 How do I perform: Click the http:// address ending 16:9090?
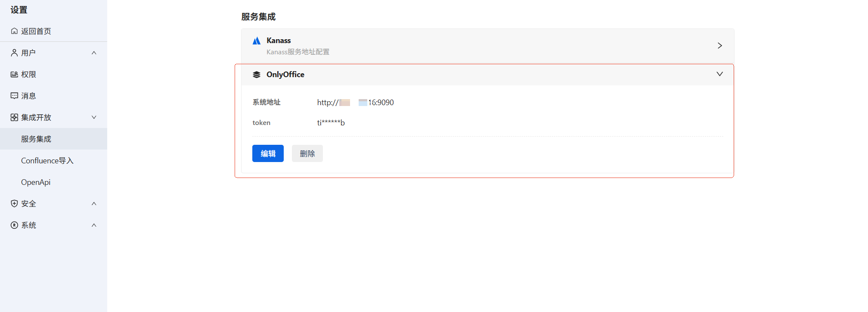(x=356, y=103)
